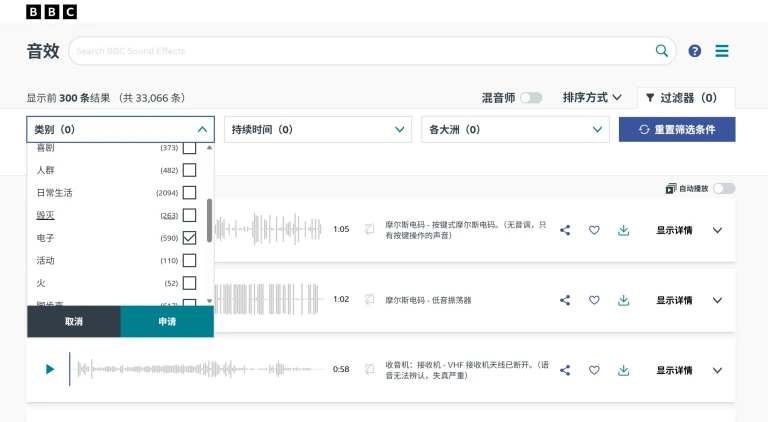
Task: Click the waveform of the 1:02 sound
Action: click(268, 299)
